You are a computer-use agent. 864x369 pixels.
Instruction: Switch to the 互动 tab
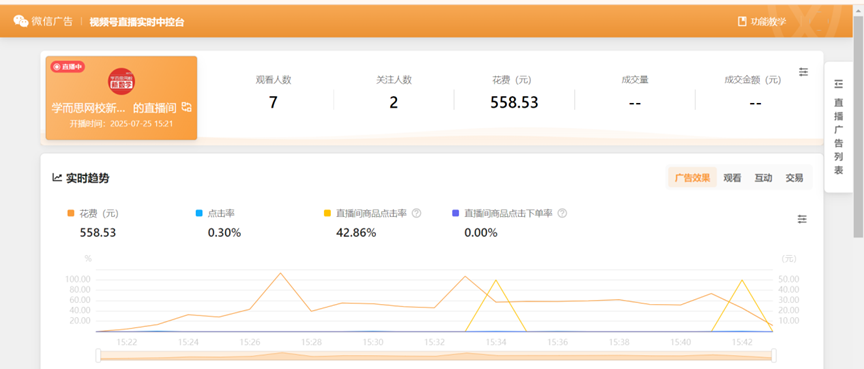[763, 178]
